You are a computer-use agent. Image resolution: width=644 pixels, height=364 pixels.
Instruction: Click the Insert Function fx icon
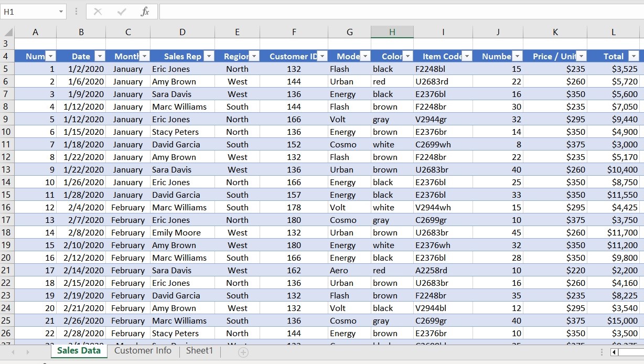click(x=145, y=12)
